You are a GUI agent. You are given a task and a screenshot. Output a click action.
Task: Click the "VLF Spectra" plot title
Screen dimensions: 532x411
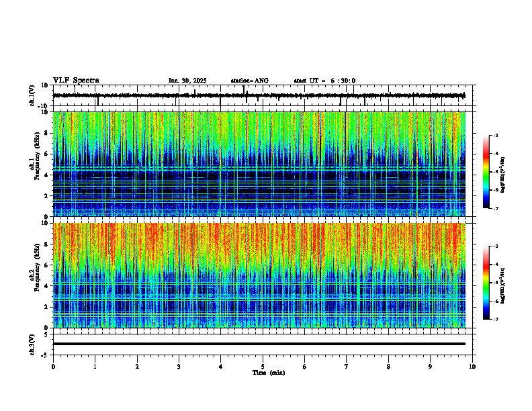(x=76, y=81)
